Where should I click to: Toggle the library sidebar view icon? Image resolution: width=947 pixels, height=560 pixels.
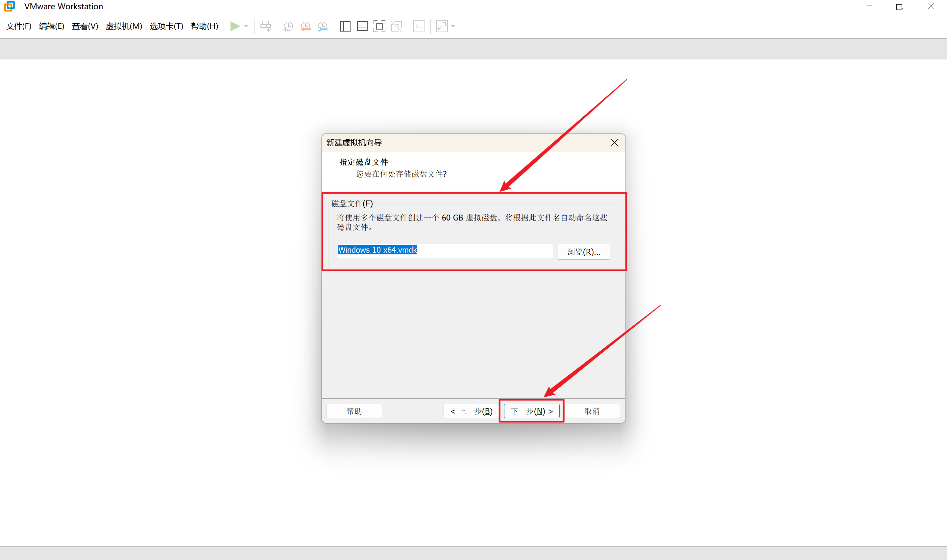pos(345,26)
